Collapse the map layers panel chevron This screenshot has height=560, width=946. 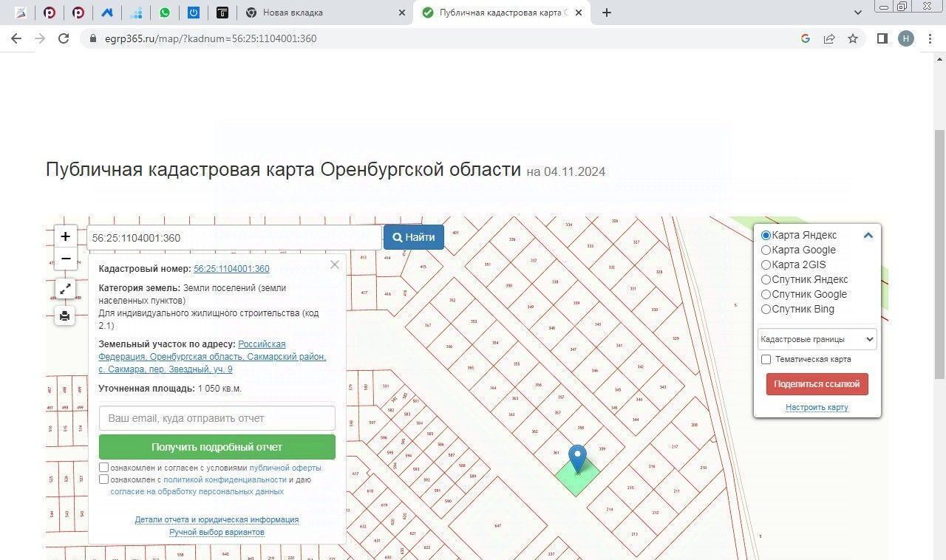[868, 236]
